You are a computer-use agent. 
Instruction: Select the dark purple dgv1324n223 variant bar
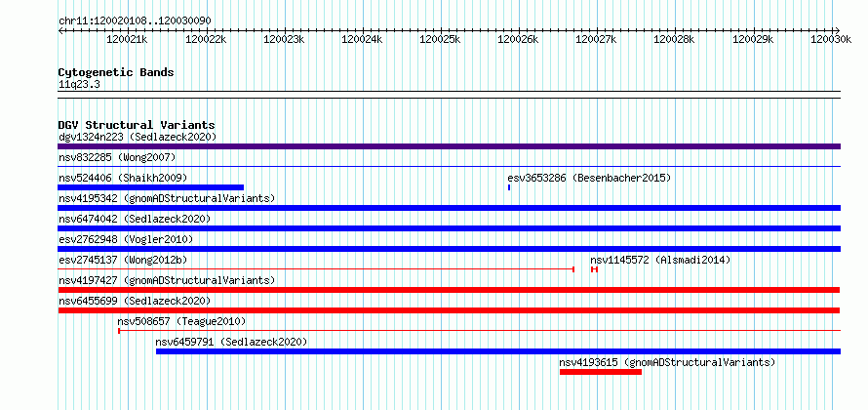[449, 146]
